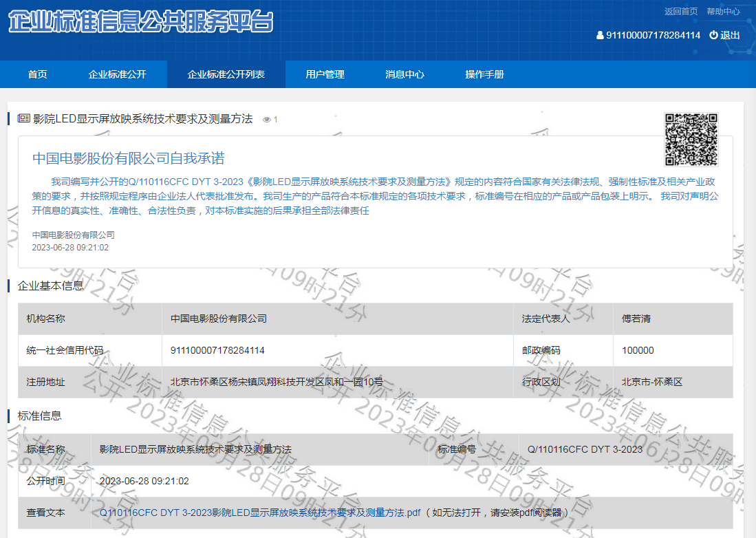
Task: Go to 企业标准公开 menu
Action: pyautogui.click(x=117, y=74)
